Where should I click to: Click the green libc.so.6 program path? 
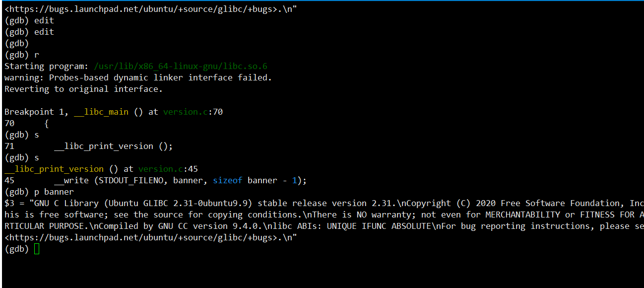pyautogui.click(x=181, y=66)
